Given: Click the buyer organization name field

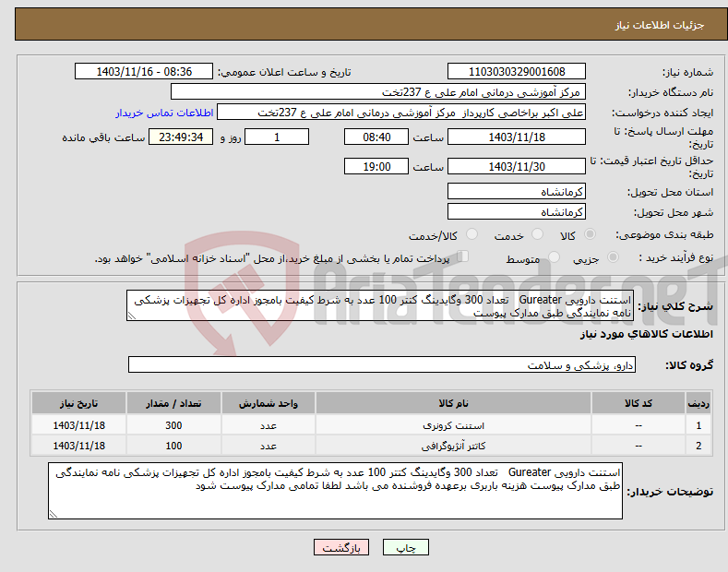Looking at the screenshot, I should (x=378, y=92).
